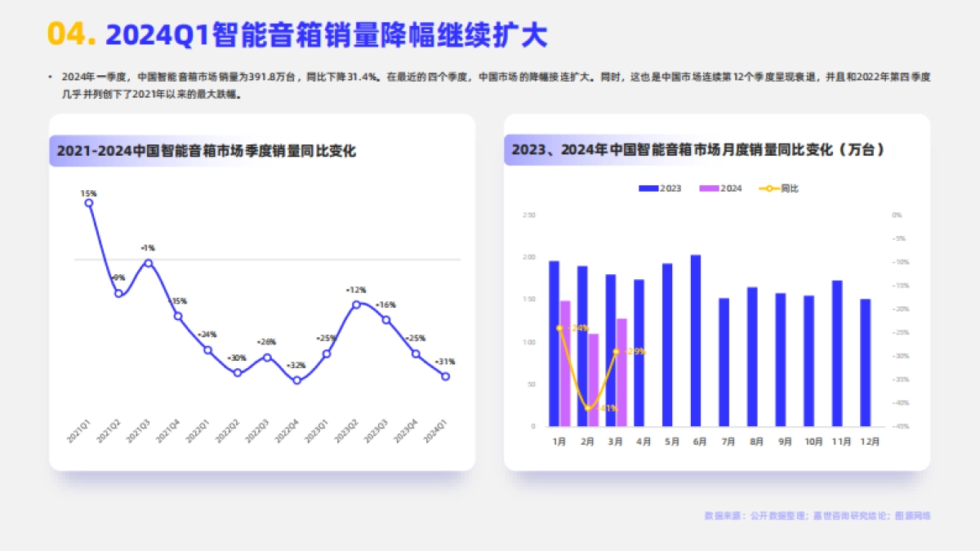This screenshot has width=980, height=551.
Task: Click the -12% data point for 2023Q2
Action: pos(355,304)
